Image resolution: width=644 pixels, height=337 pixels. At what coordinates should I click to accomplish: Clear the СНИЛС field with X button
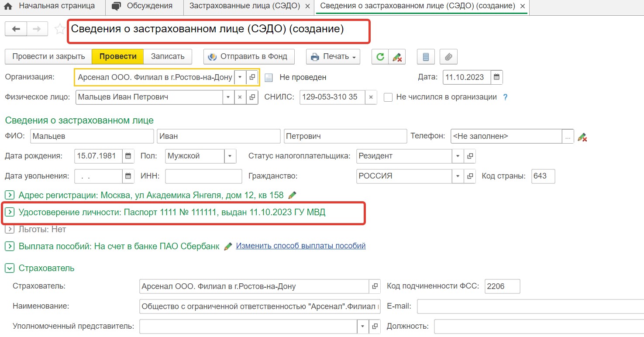tap(371, 97)
